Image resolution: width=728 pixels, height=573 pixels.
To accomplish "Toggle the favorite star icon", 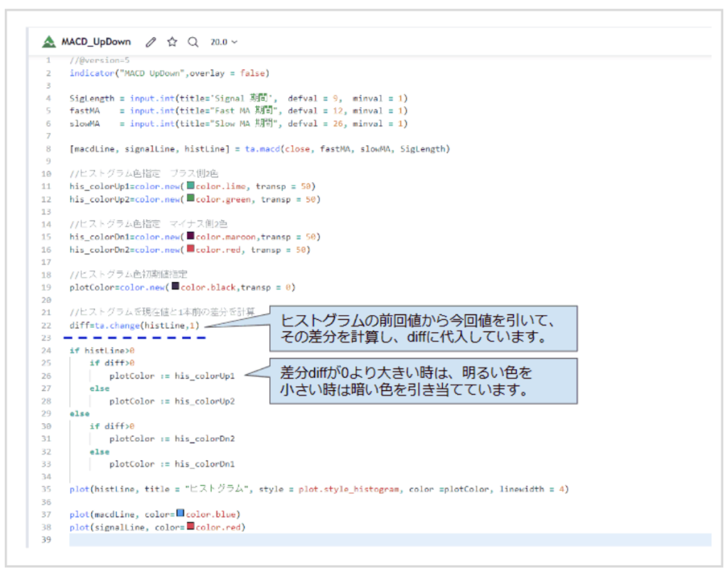I will (171, 41).
